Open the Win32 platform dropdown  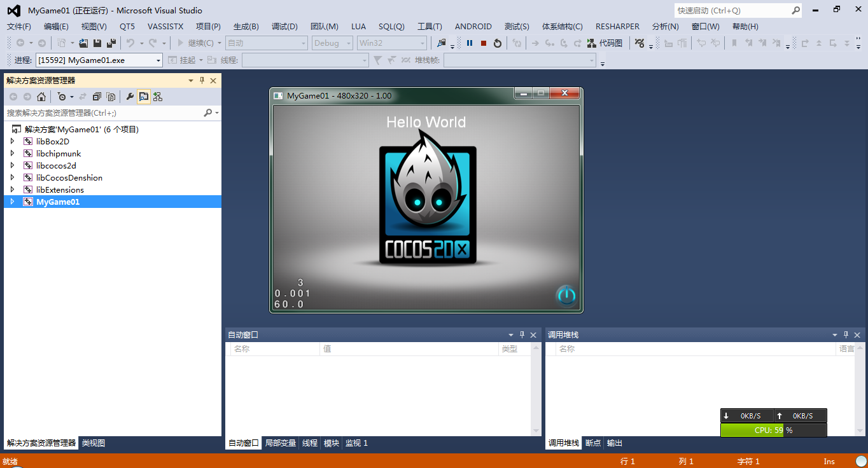pos(391,43)
